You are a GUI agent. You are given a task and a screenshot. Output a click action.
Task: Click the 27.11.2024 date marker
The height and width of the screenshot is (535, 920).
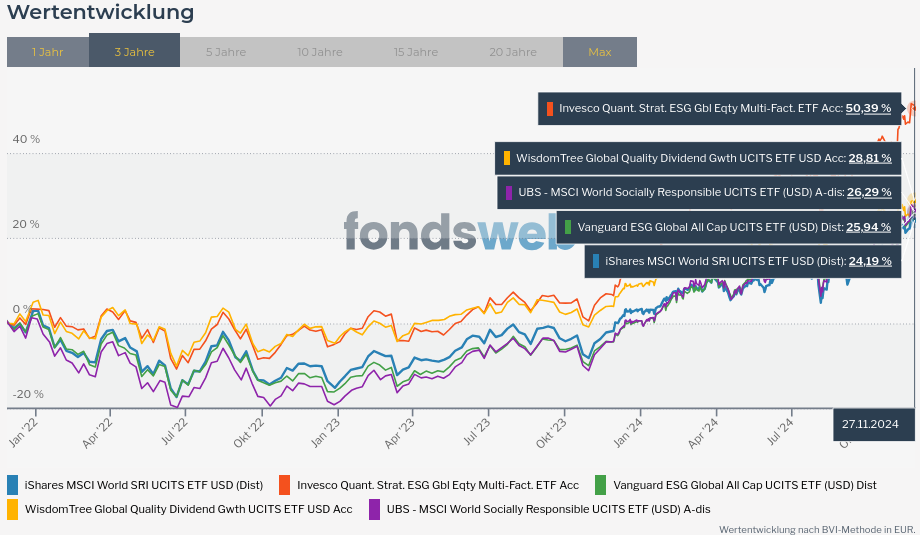(870, 424)
